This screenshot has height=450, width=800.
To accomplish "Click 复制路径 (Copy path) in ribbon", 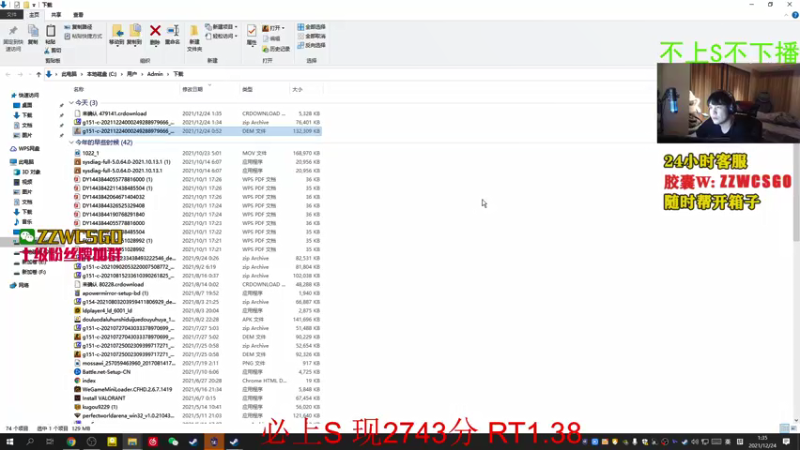I will [79, 27].
